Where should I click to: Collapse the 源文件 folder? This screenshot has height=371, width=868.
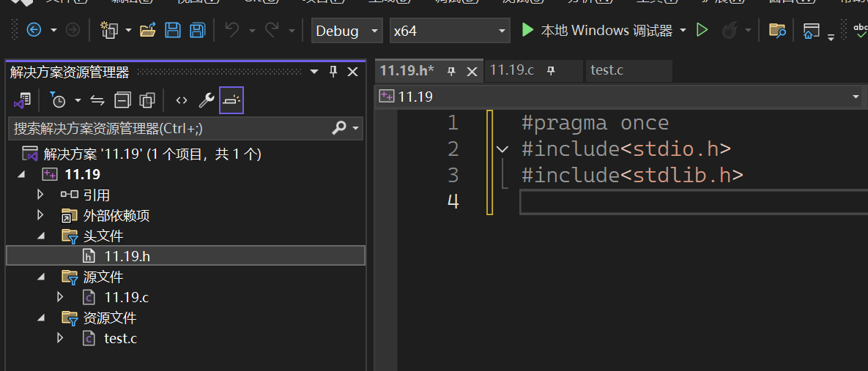coord(41,277)
